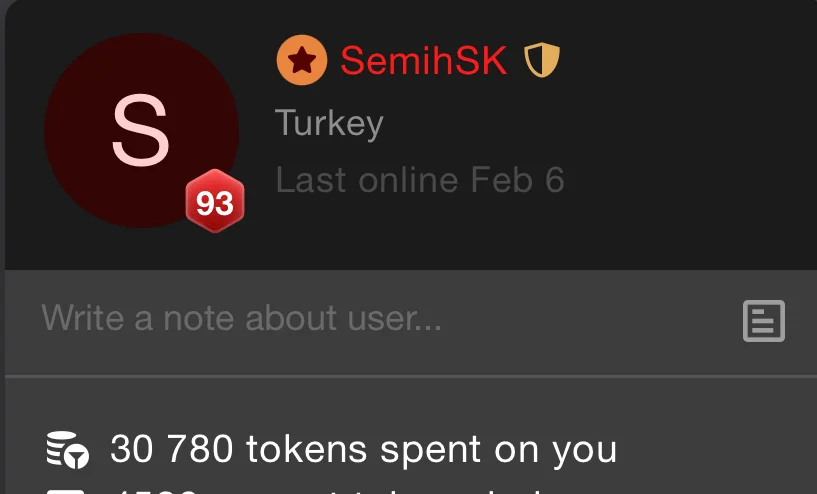Open the round S profile avatar
The width and height of the screenshot is (817, 494).
tap(142, 130)
